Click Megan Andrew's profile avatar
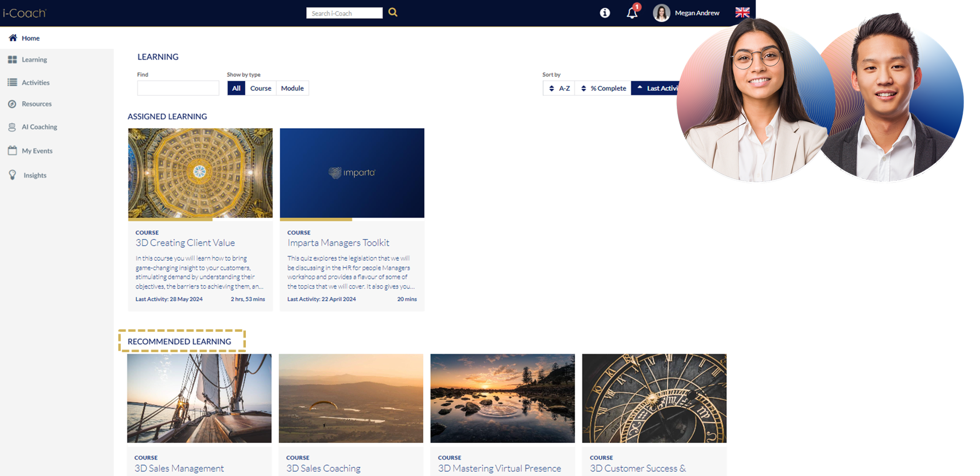The width and height of the screenshot is (980, 476). pos(661,13)
